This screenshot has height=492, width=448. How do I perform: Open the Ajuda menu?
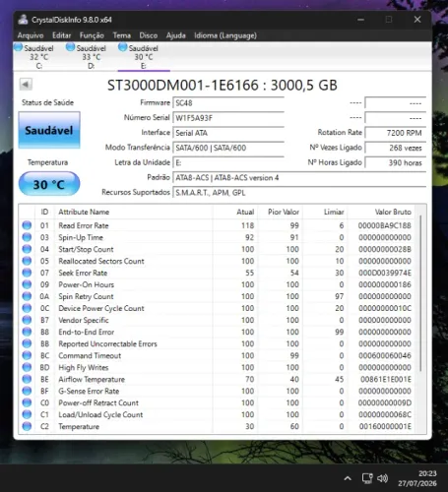click(x=176, y=35)
